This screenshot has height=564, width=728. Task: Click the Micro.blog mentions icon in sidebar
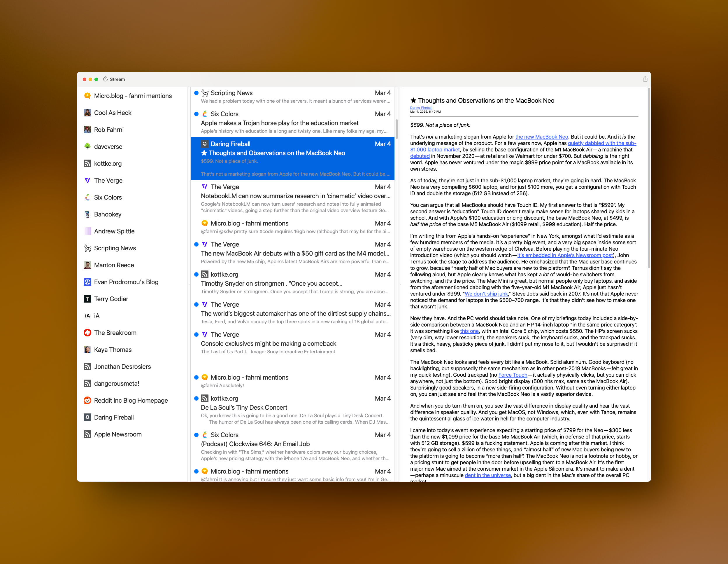(x=87, y=96)
